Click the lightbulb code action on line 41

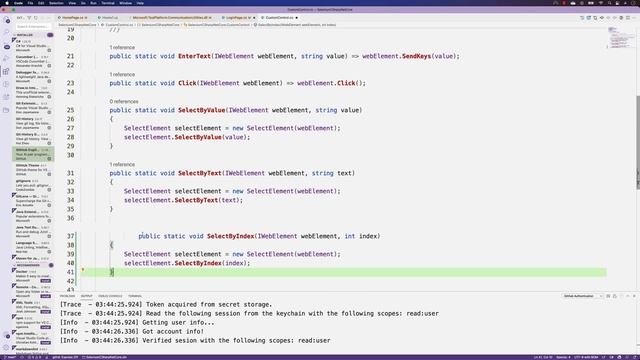(x=83, y=270)
